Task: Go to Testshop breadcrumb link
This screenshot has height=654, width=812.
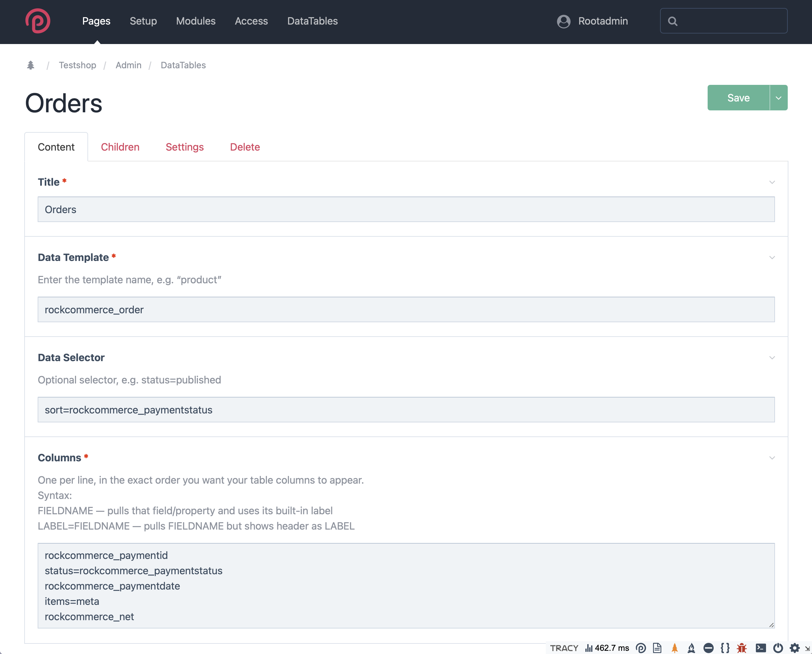Action: [77, 65]
